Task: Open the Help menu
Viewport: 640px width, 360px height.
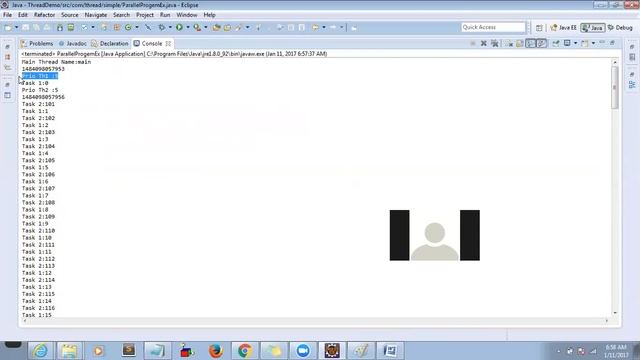Action: (209, 15)
